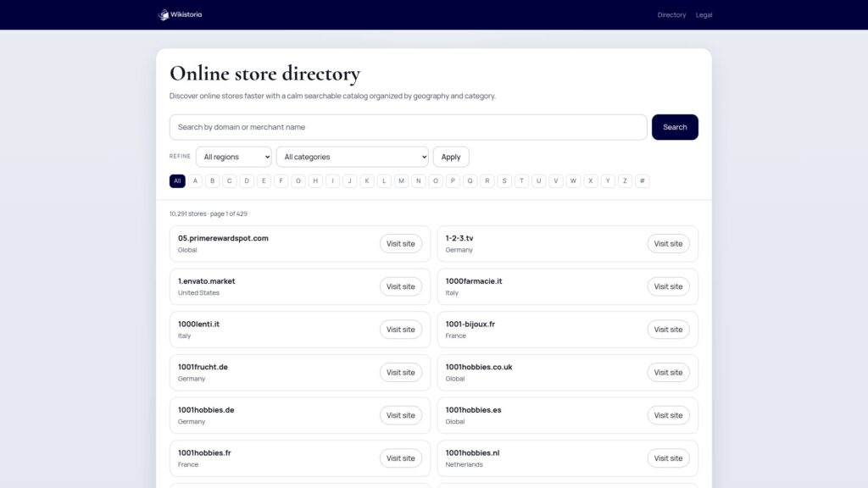Filter stores by letter C
868x488 pixels.
229,181
